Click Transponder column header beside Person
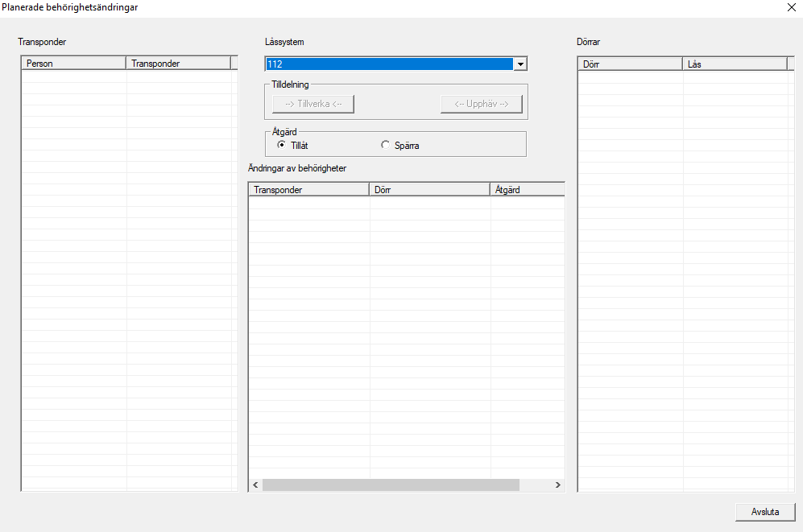This screenshot has height=532, width=803. [x=178, y=63]
